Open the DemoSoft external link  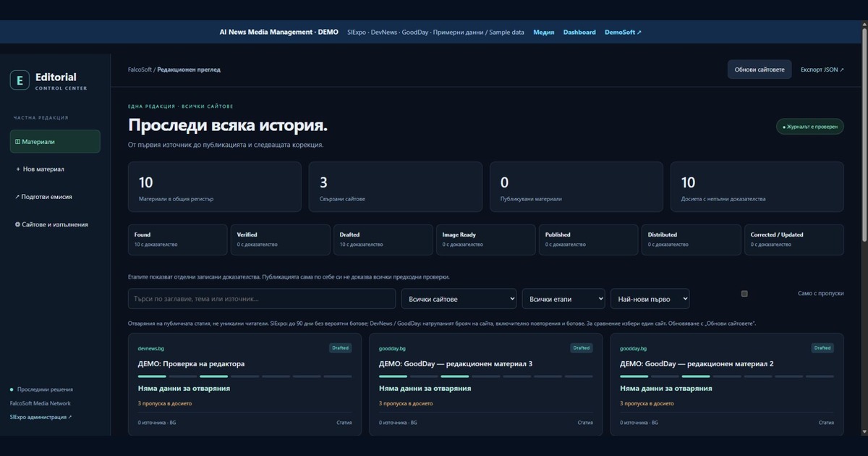pos(623,32)
